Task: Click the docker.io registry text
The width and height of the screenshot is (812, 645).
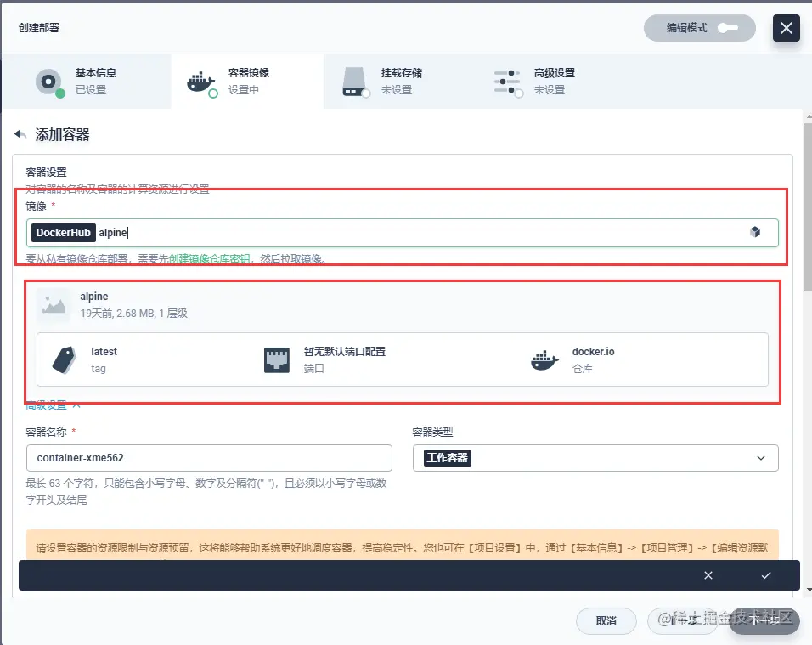Action: pos(593,351)
